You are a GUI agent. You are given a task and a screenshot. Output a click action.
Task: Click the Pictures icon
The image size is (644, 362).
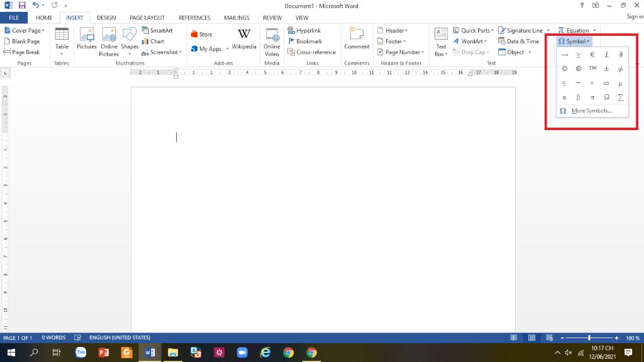click(x=87, y=38)
